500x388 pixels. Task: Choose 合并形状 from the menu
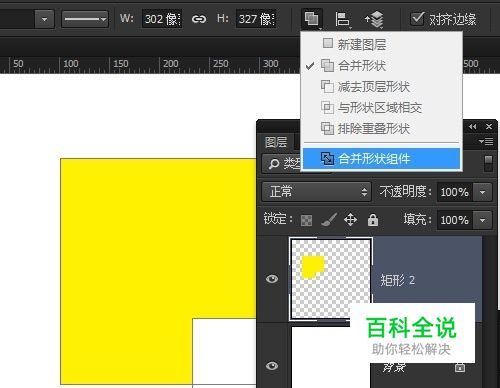tap(381, 65)
